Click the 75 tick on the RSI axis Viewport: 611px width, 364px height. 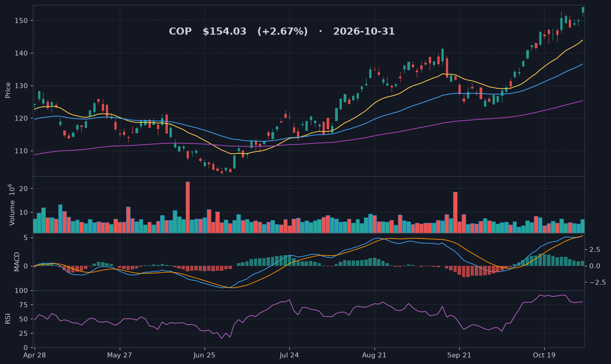pyautogui.click(x=25, y=305)
